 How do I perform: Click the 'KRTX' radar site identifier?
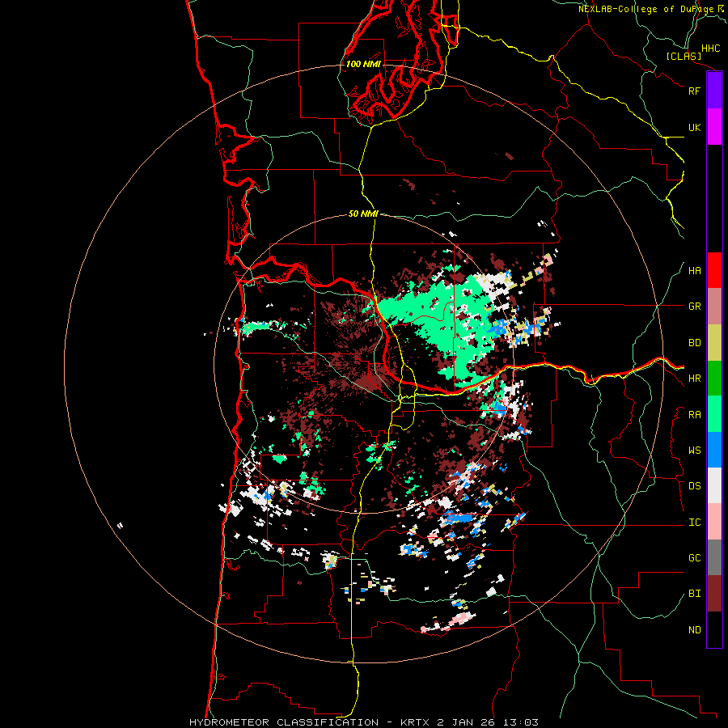415,722
